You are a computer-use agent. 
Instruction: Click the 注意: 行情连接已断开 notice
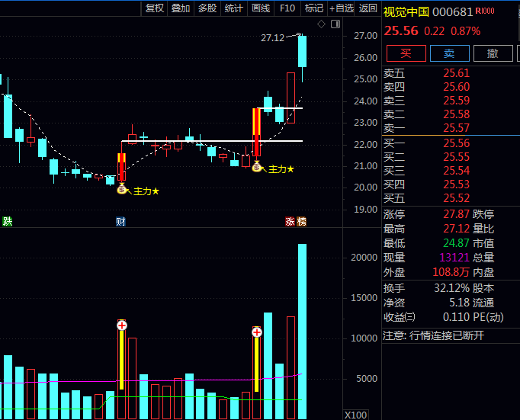coord(433,336)
